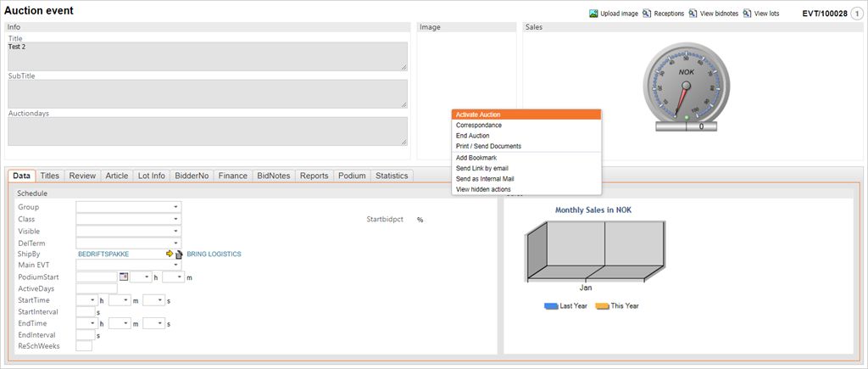Open the Statistics tab
The image size is (868, 369).
click(x=392, y=176)
